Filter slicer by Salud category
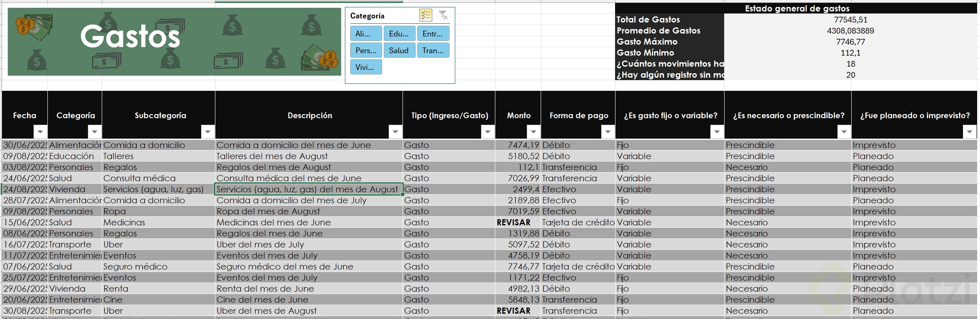 click(x=399, y=50)
